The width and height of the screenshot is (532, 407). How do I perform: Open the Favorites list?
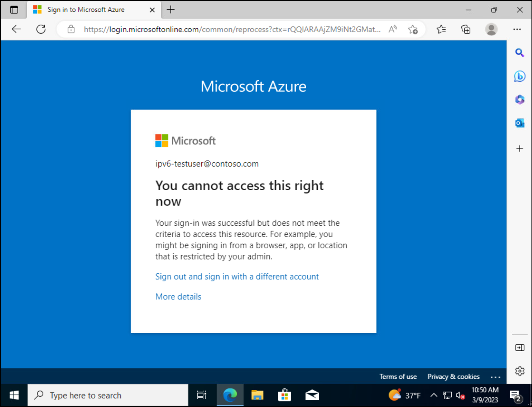(x=441, y=29)
